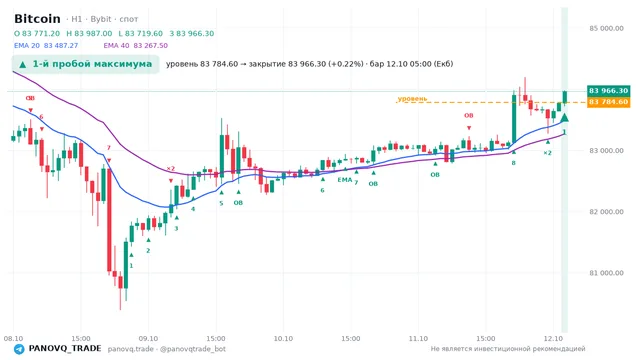Click the green 'EMA' signal marker label
The image size is (640, 360).
coord(344,180)
